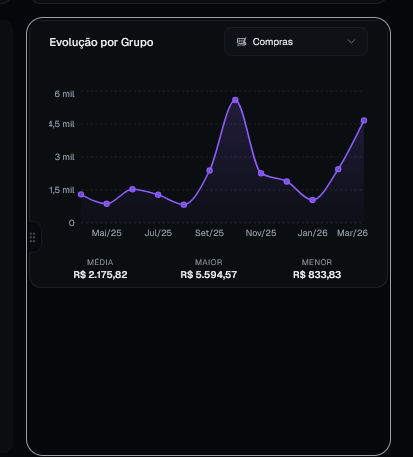413x457 pixels.
Task: Click the MENOR value R$ 833,83
Action: click(317, 275)
